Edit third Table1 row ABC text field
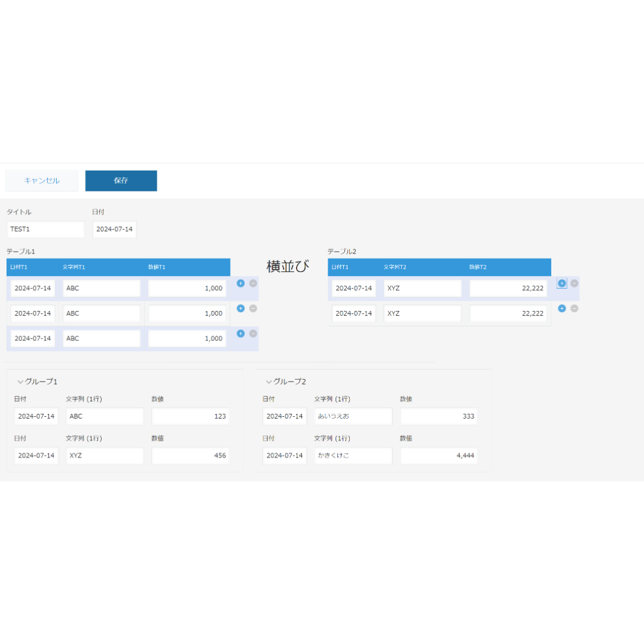The height and width of the screenshot is (644, 644). pos(102,338)
